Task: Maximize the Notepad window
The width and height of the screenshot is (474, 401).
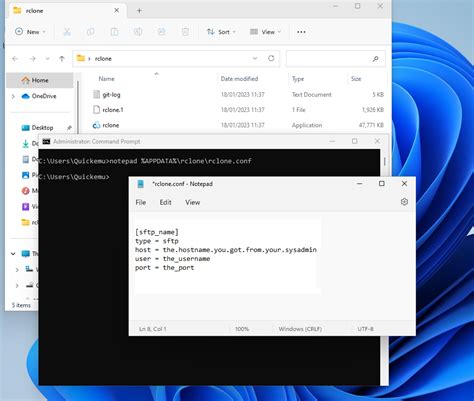Action: [382, 184]
